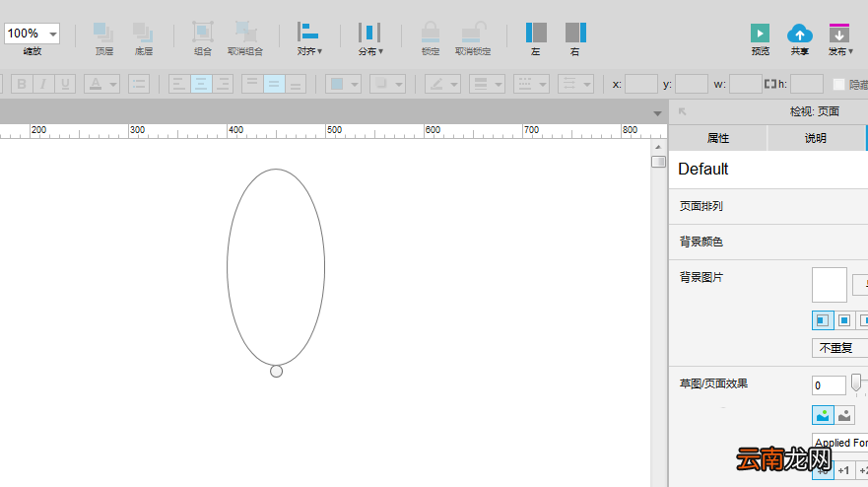Switch to the 属性 properties tab
Image resolution: width=868 pixels, height=487 pixels.
(x=718, y=138)
